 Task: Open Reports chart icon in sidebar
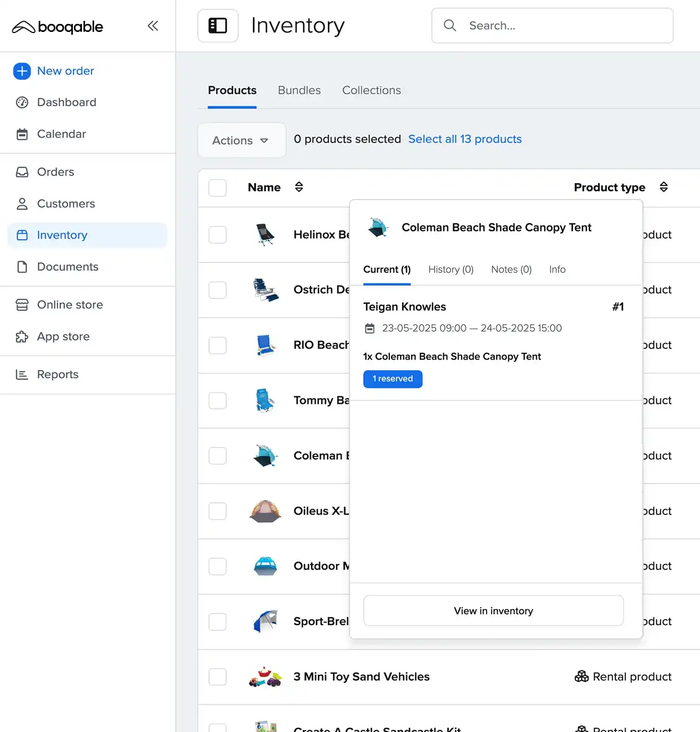coord(22,375)
